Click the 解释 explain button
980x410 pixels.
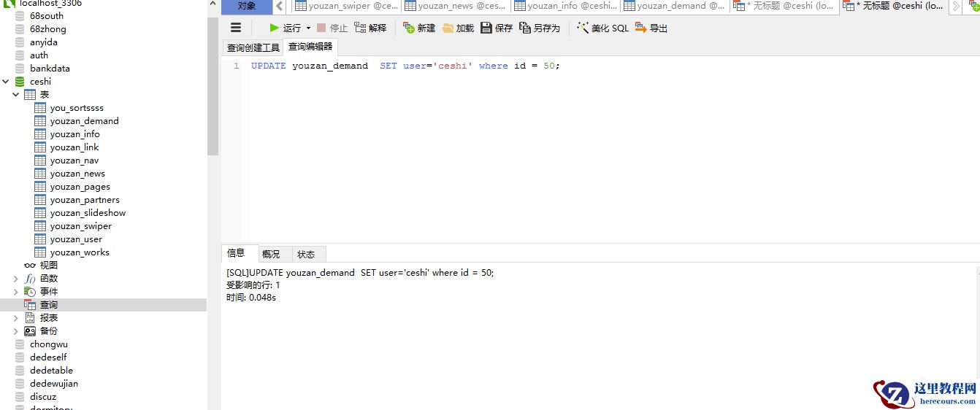click(x=370, y=28)
